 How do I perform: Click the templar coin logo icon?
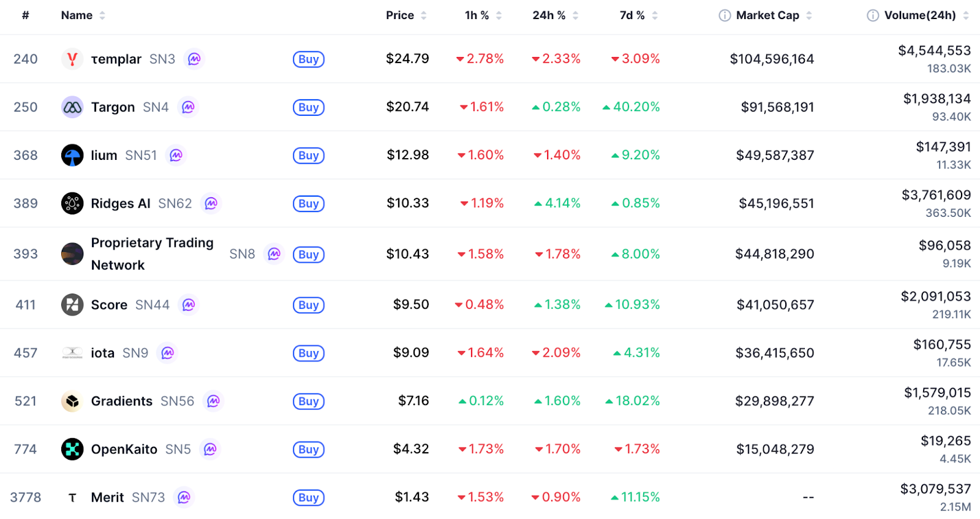point(72,59)
